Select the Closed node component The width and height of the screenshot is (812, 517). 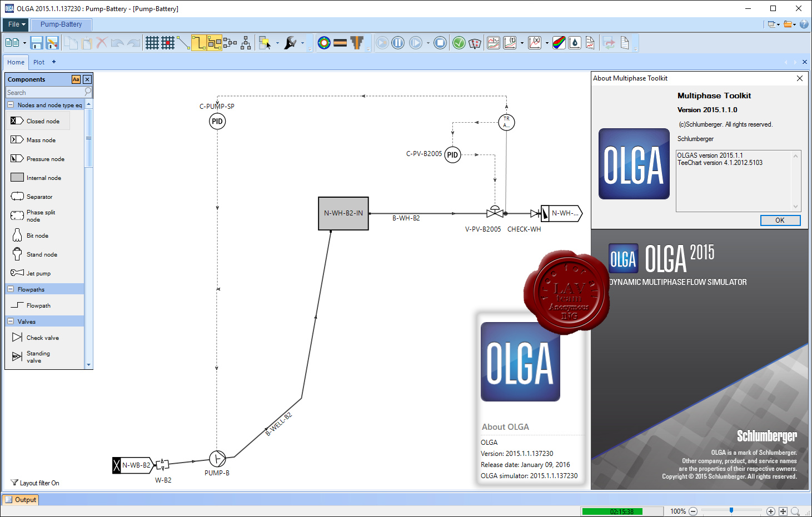click(38, 121)
